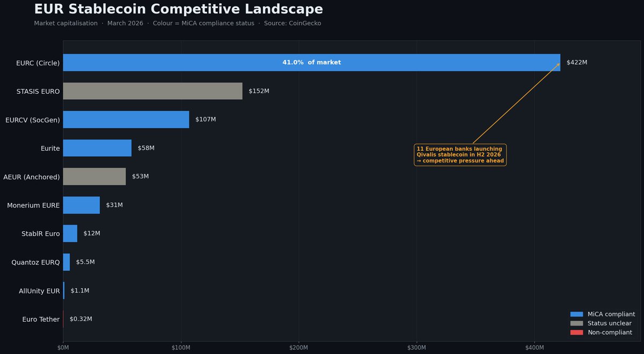Screen dimensions: 644x354
Task: Click the Qivalis stablecoin annotation box
Action: click(460, 154)
